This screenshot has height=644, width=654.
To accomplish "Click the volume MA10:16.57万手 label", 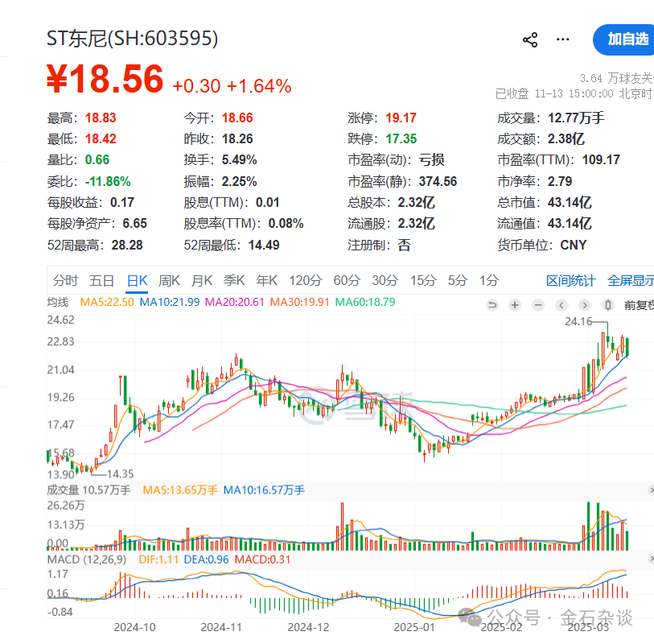I will coord(264,490).
